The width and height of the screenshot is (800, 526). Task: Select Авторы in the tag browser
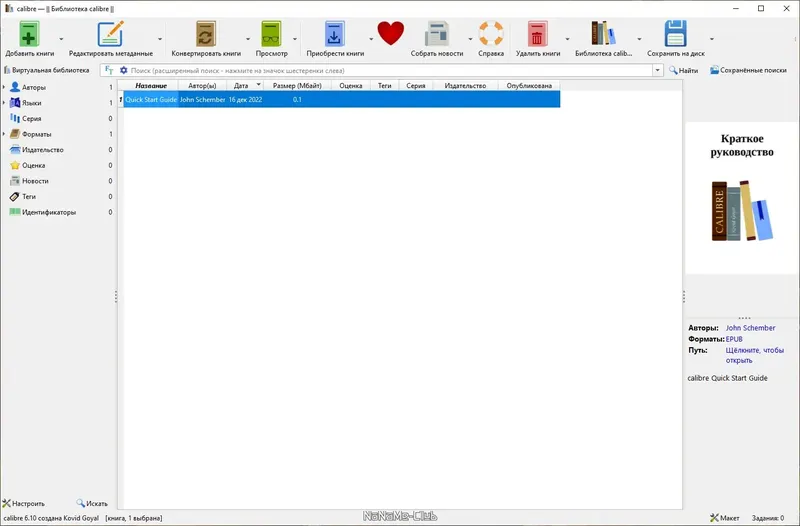tap(34, 87)
